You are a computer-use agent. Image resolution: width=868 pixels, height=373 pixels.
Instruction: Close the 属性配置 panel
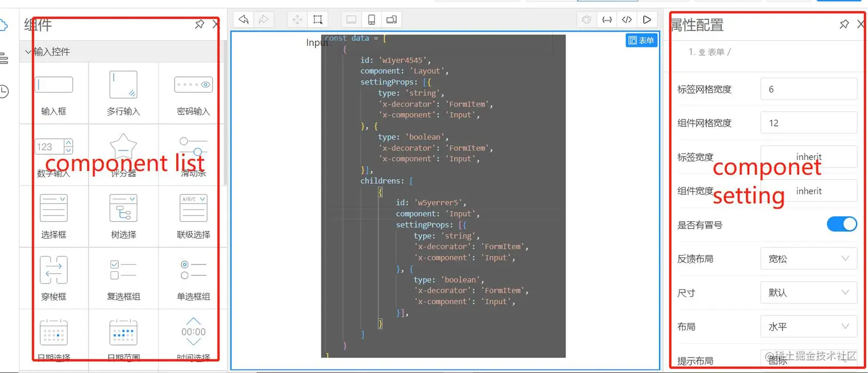point(861,24)
